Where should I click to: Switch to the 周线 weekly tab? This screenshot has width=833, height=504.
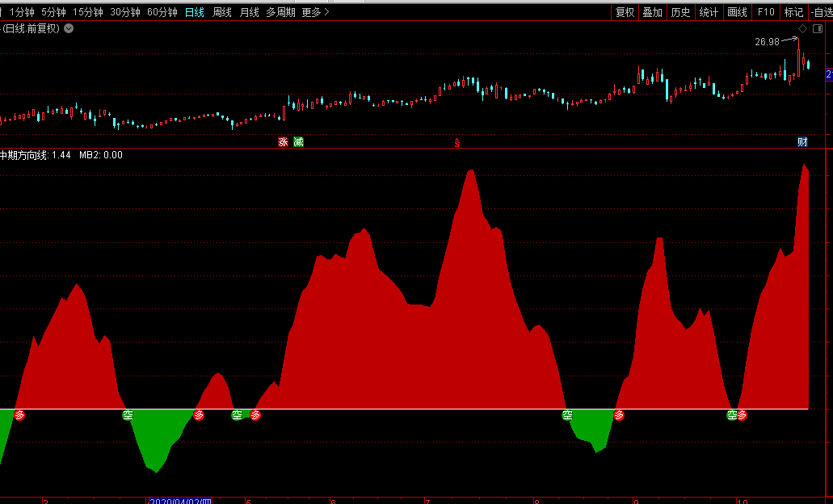222,12
